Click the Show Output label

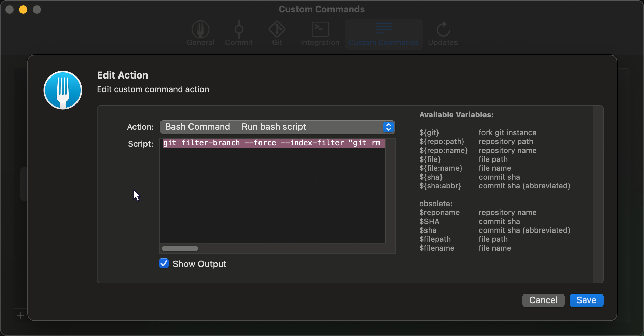click(199, 264)
